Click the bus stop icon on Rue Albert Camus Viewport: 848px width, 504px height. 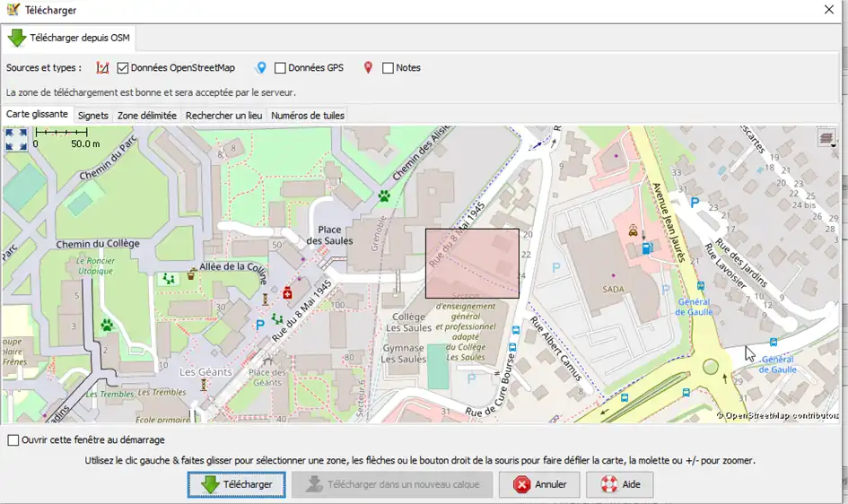(514, 330)
